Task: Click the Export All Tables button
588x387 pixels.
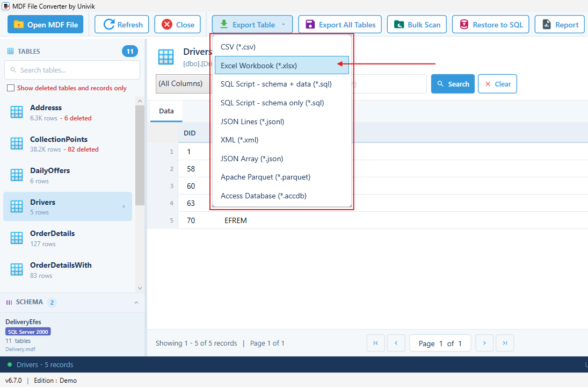Action: 340,25
